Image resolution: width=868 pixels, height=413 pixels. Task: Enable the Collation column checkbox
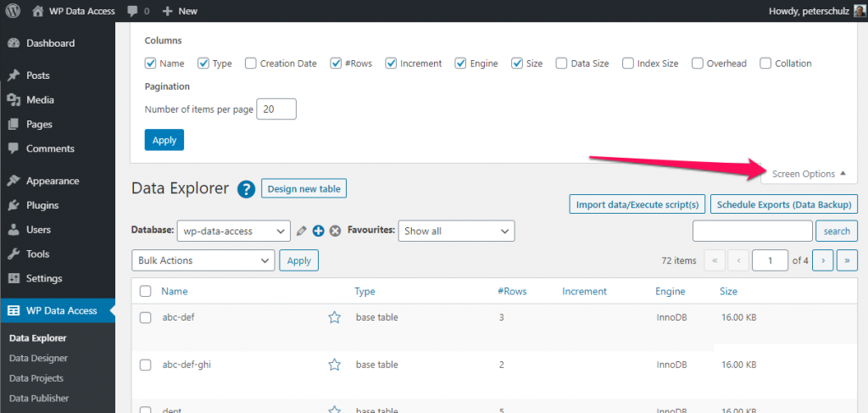tap(765, 63)
